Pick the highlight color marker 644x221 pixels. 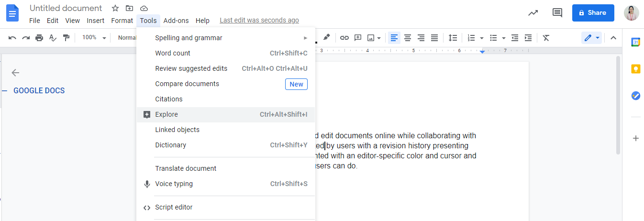tap(327, 37)
